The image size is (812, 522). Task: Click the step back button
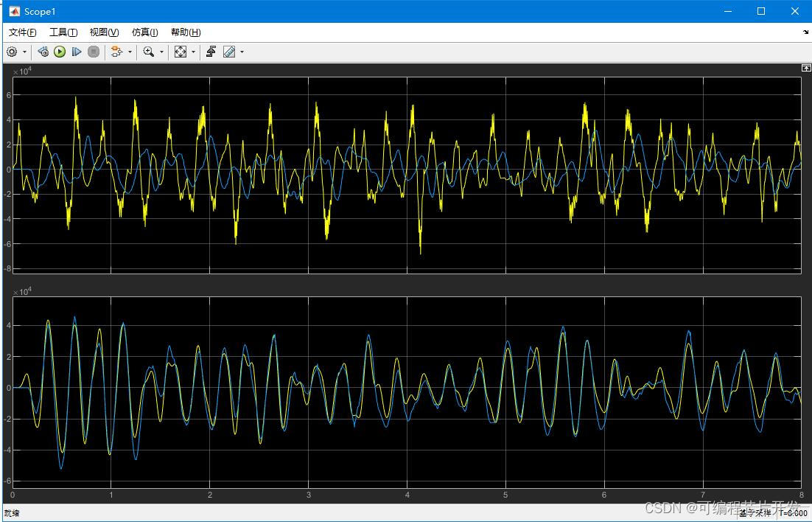[43, 52]
